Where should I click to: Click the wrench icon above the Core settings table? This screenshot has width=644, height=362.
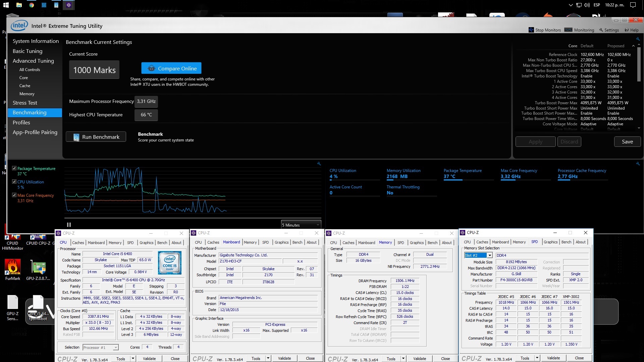(638, 39)
